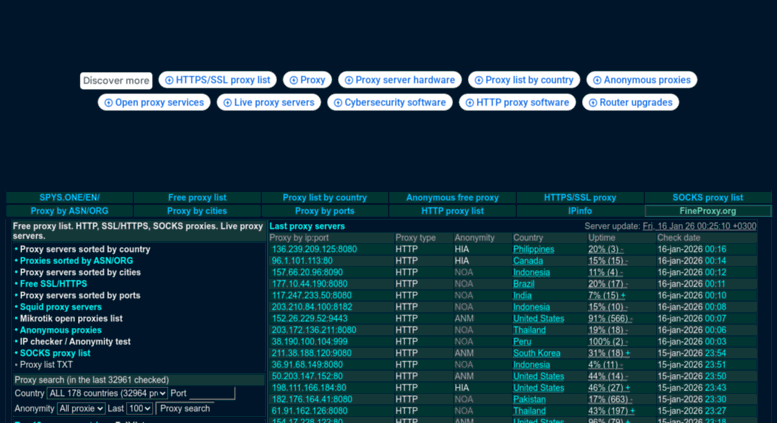Open HTTPS/SSL proxy nav tab
Screen dimensions: 777x423
pyautogui.click(x=580, y=198)
